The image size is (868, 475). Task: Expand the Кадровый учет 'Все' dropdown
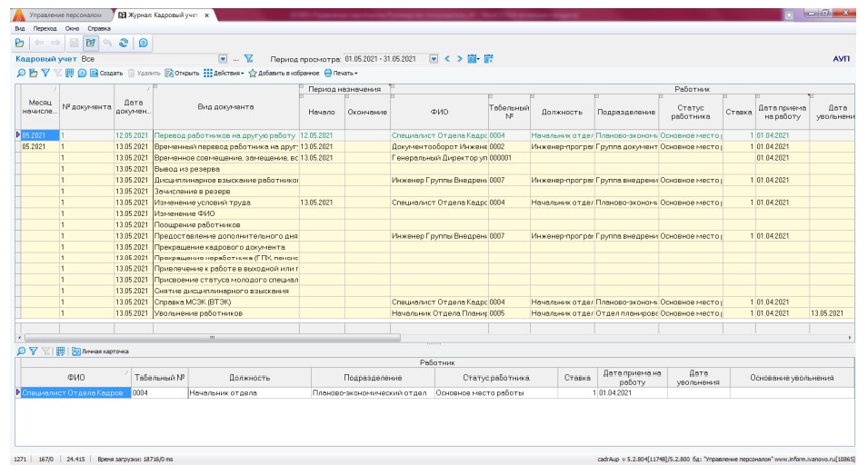click(224, 58)
